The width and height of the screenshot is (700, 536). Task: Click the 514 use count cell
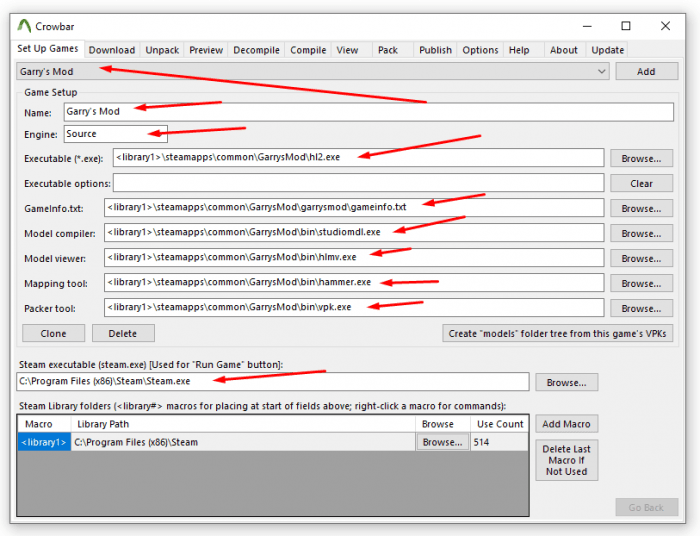(x=499, y=442)
